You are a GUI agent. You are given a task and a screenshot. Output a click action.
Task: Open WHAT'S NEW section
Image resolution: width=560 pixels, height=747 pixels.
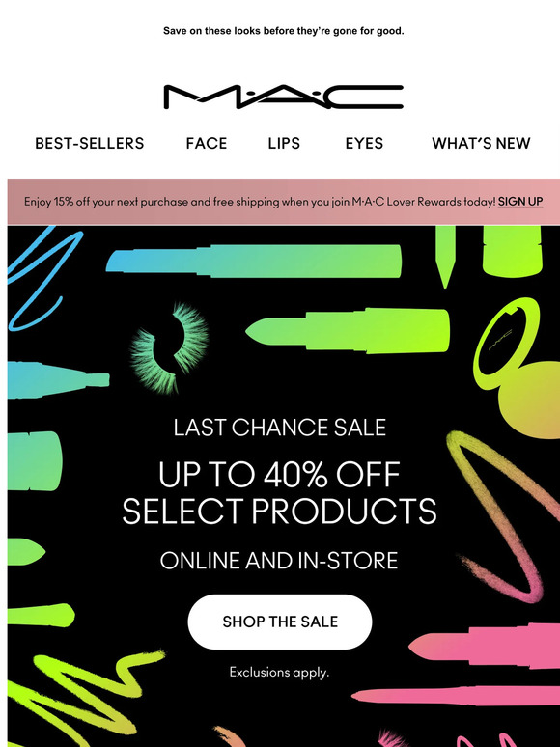[481, 143]
